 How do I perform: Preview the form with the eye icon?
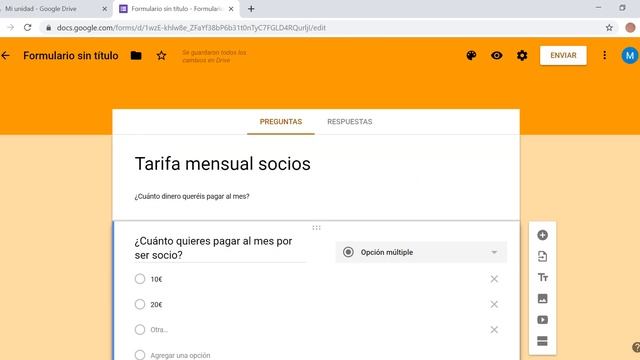(x=496, y=56)
